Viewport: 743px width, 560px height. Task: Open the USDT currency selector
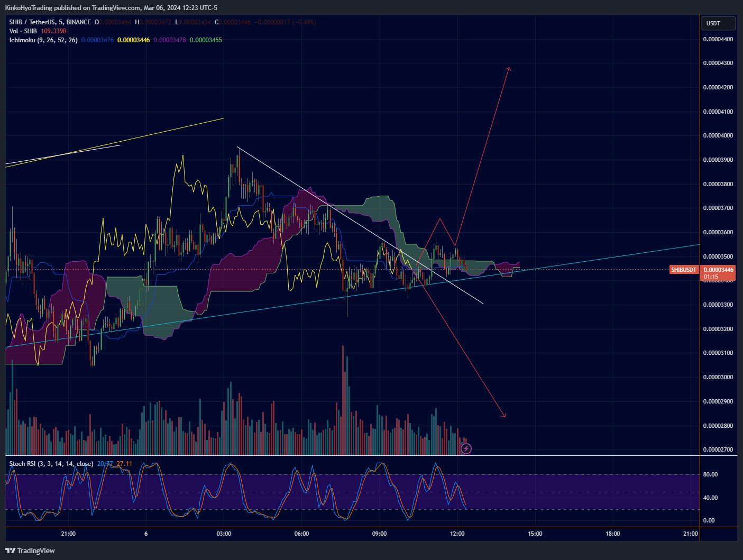(x=718, y=23)
